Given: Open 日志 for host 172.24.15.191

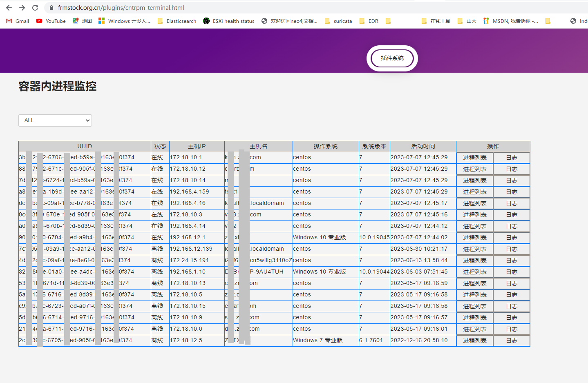Looking at the screenshot, I should click(x=512, y=261).
